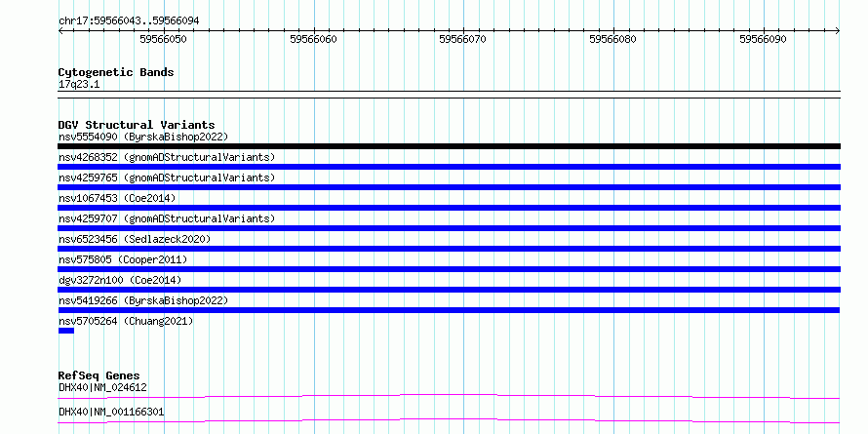
Task: Click the left arrowhead of the ruler
Action: click(x=60, y=31)
